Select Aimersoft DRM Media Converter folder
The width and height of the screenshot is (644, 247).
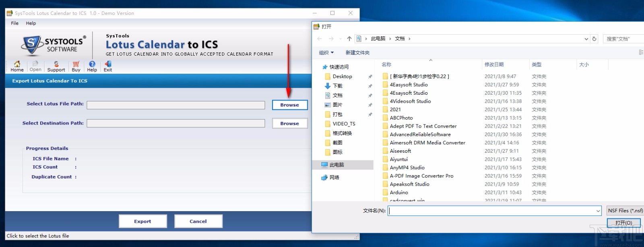(427, 143)
